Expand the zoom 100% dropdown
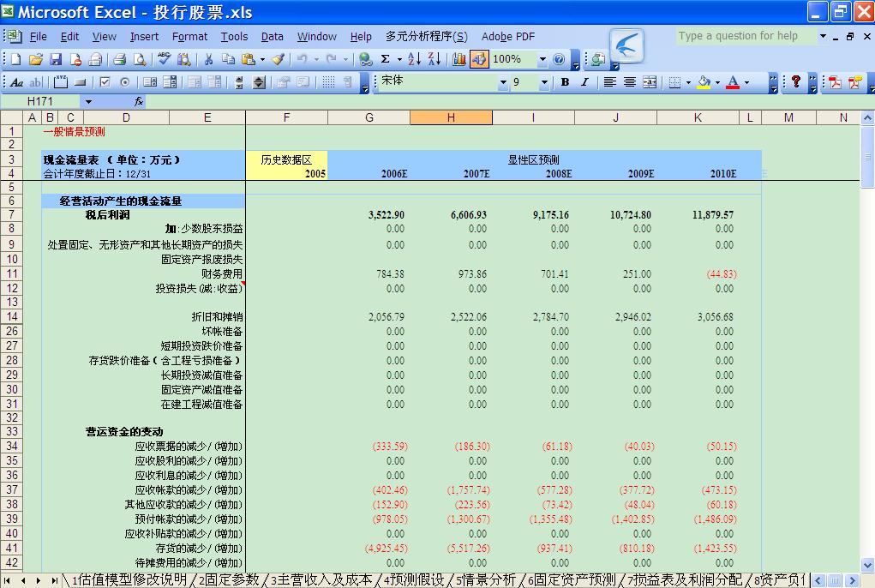The image size is (875, 588). 542,59
